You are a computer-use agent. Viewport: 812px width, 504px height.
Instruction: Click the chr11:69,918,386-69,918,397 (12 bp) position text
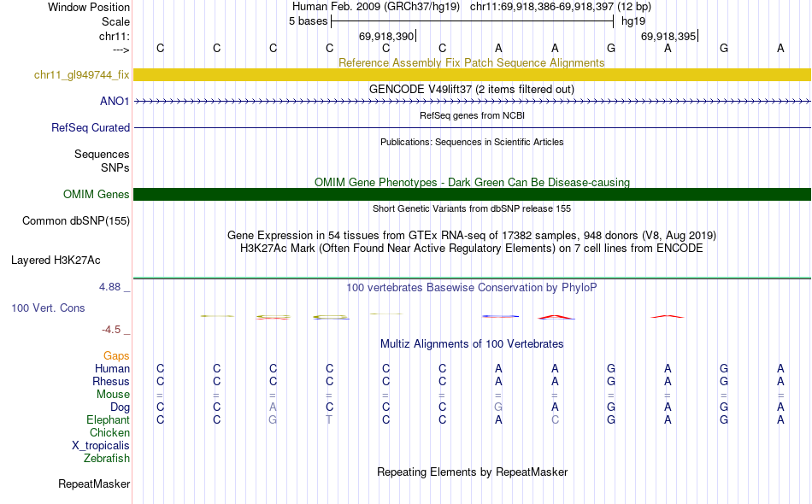pyautogui.click(x=561, y=7)
